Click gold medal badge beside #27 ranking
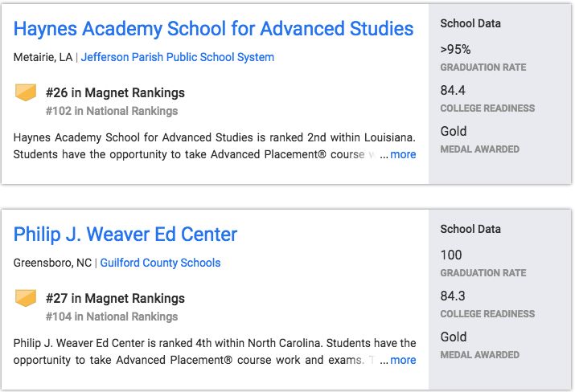This screenshot has width=575, height=392. tap(26, 298)
